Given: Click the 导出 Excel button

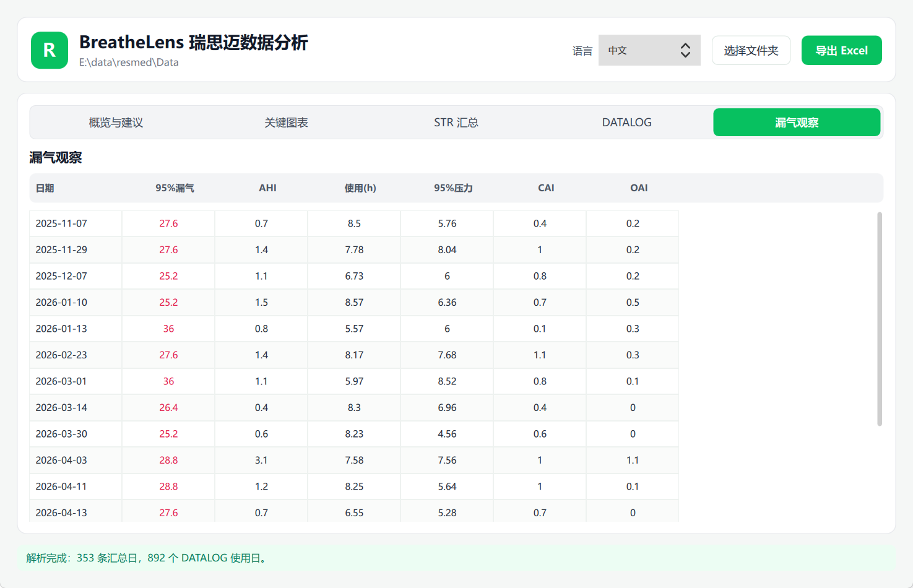Looking at the screenshot, I should point(841,50).
